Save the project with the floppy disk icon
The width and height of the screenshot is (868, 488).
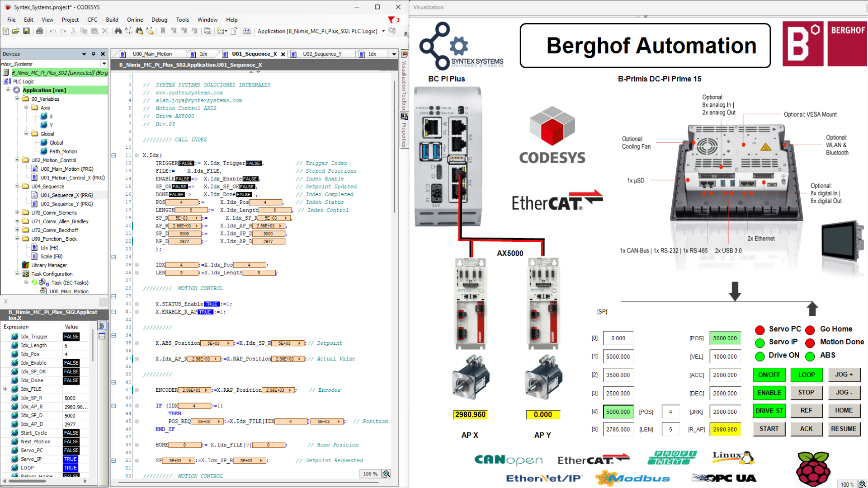coord(26,31)
